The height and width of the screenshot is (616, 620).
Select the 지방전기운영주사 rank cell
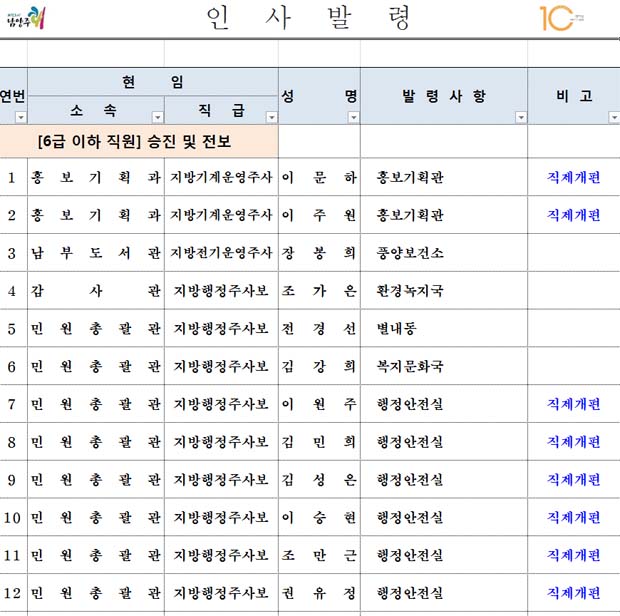click(x=221, y=253)
